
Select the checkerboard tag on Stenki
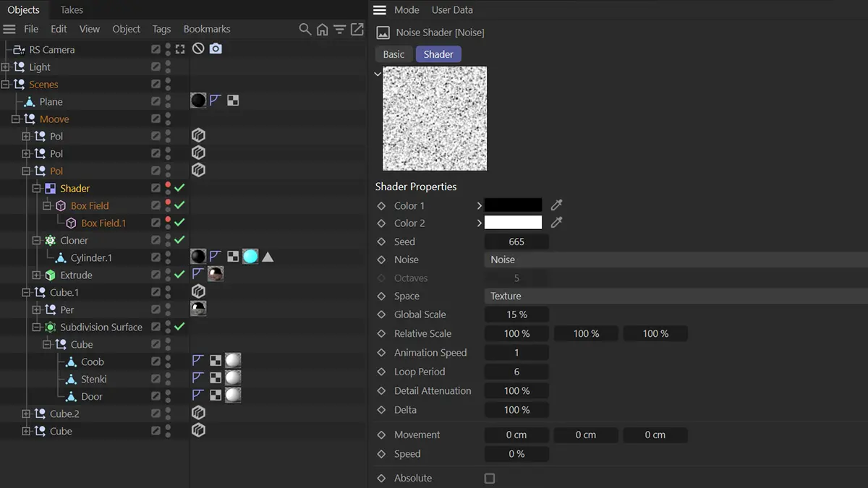pos(216,378)
